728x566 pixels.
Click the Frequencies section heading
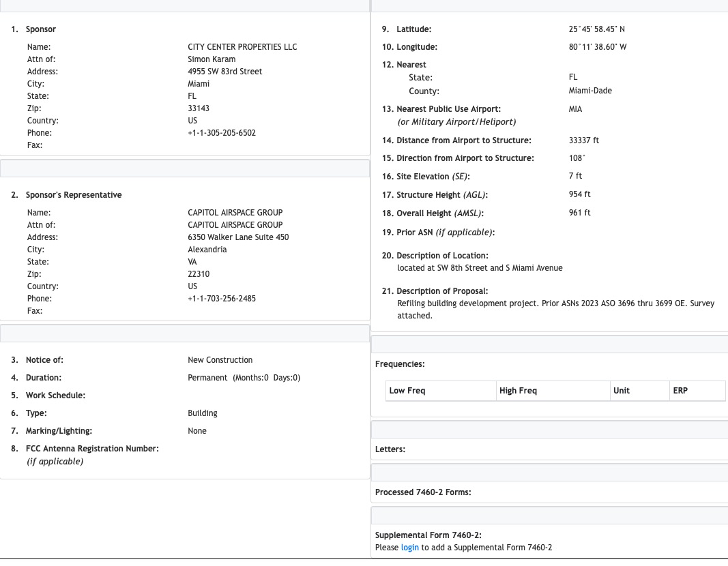(400, 364)
